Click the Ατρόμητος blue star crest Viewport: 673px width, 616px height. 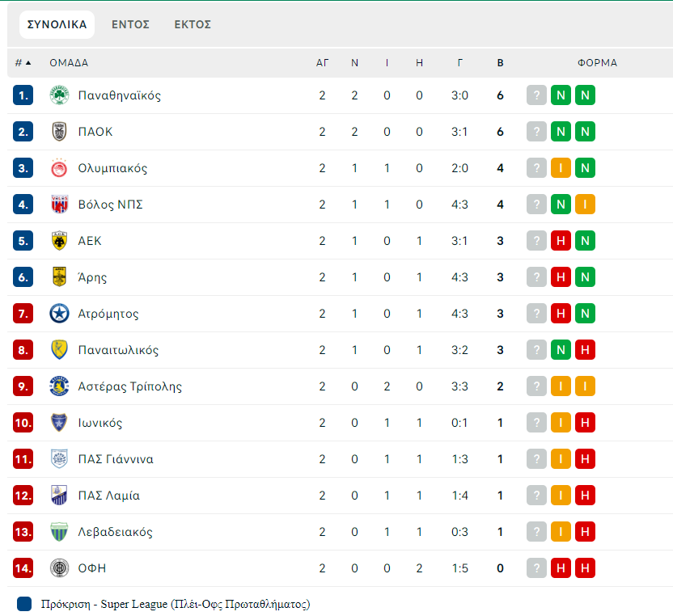point(59,314)
